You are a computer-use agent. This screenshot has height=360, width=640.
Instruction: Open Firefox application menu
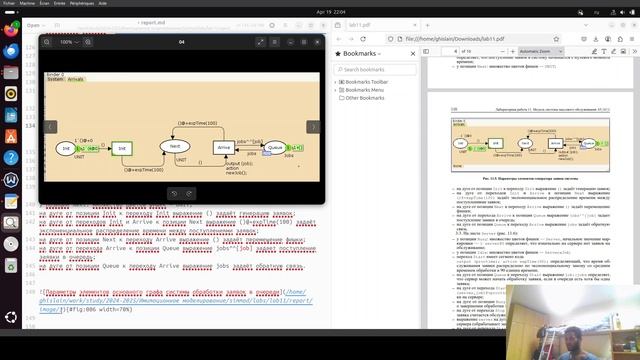632,39
